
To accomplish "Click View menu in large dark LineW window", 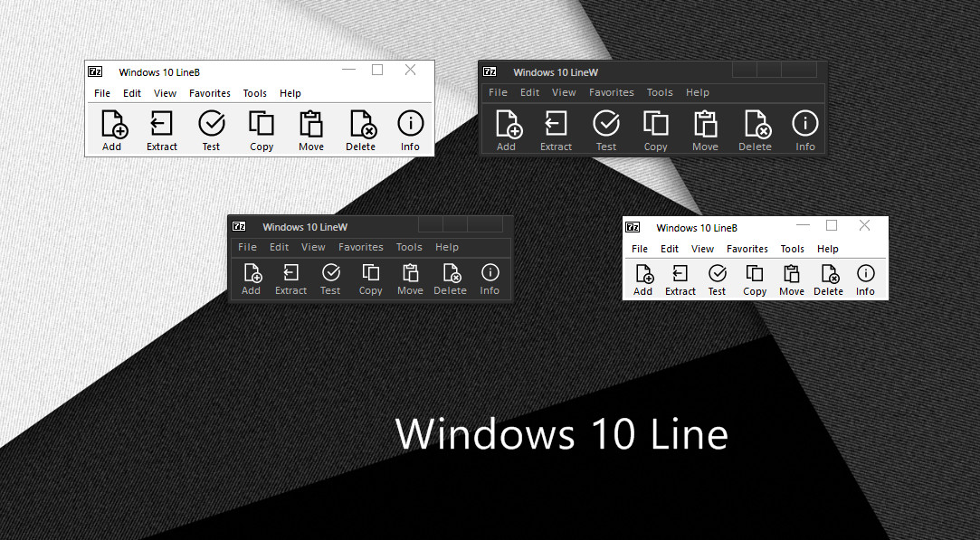I will 564,92.
